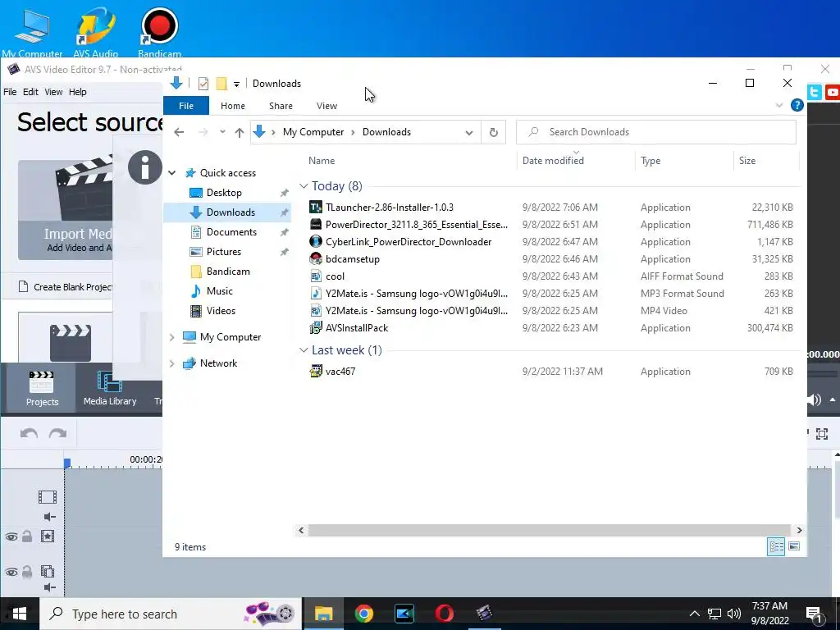
Task: Click the horizontal scrollbar in Explorer
Action: 550,530
